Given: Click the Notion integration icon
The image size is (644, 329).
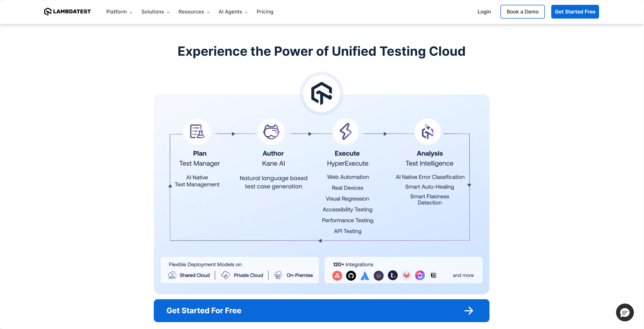Looking at the screenshot, I should point(434,275).
